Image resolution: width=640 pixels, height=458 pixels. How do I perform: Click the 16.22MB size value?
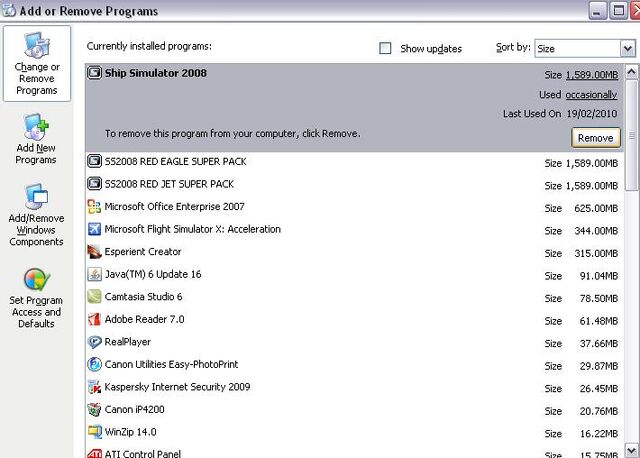599,434
